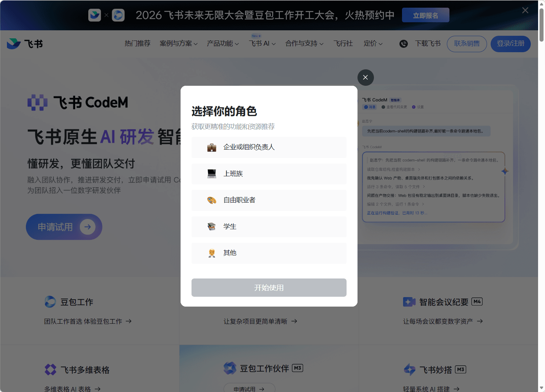Expand the 产品功能 dropdown
Screen dimensions: 545x392
pyautogui.click(x=223, y=43)
